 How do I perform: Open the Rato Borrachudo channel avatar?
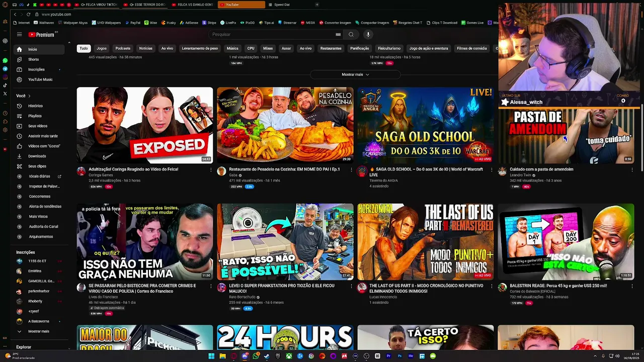click(x=221, y=287)
